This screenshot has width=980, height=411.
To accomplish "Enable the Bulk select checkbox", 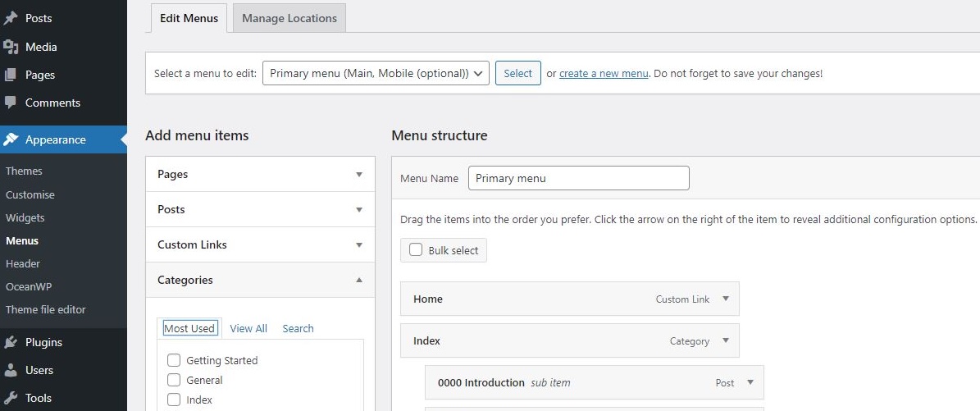I will (x=416, y=250).
